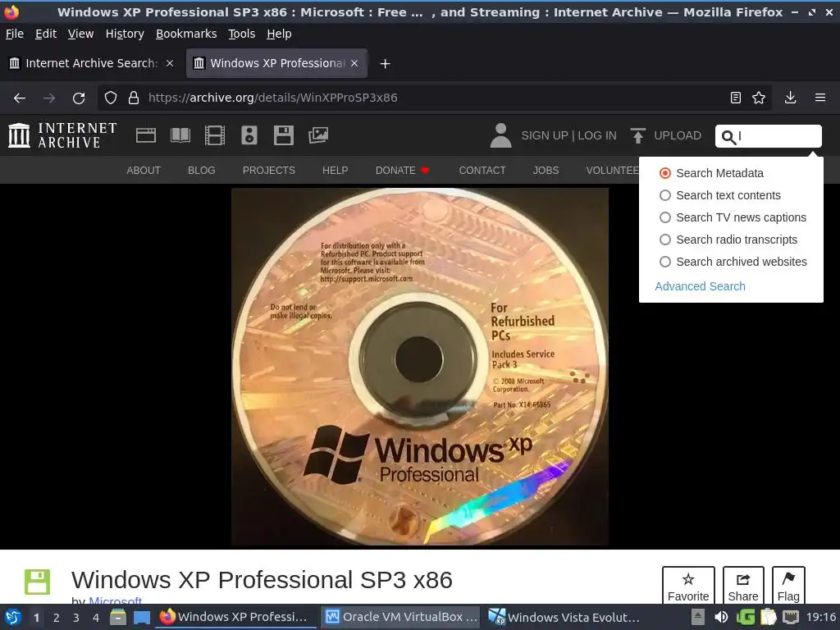Open the Images icon in the Archive nav
The height and width of the screenshot is (630, 840).
(x=318, y=135)
